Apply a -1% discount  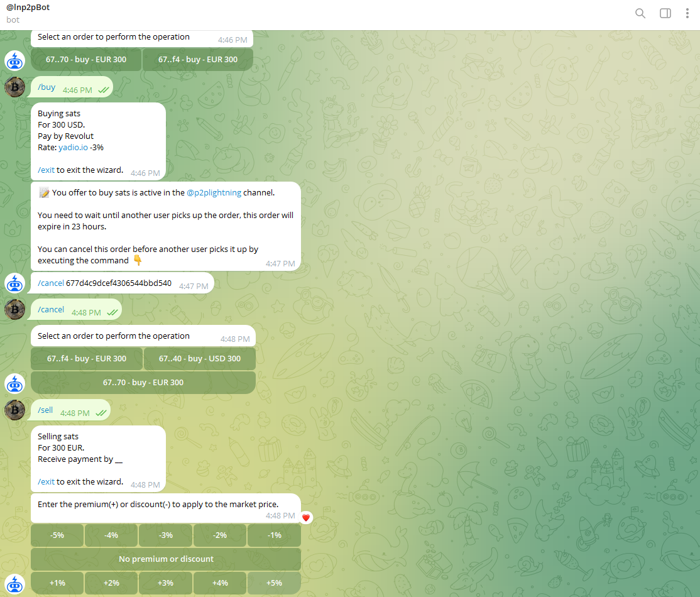coord(274,535)
